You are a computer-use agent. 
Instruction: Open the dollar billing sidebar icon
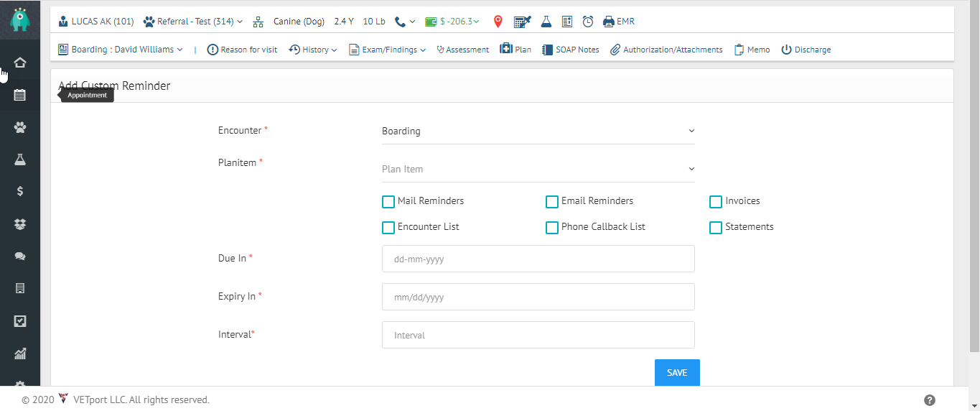click(x=20, y=191)
